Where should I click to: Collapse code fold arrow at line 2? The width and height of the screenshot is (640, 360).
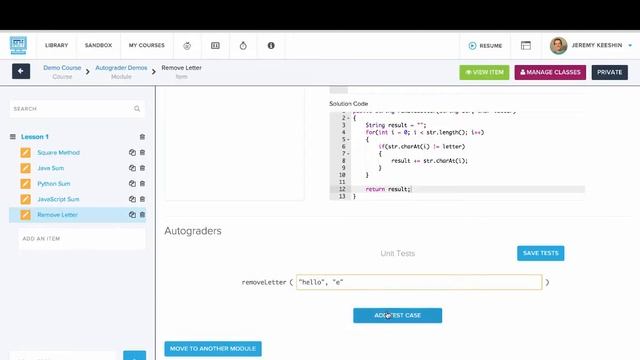(x=348, y=118)
